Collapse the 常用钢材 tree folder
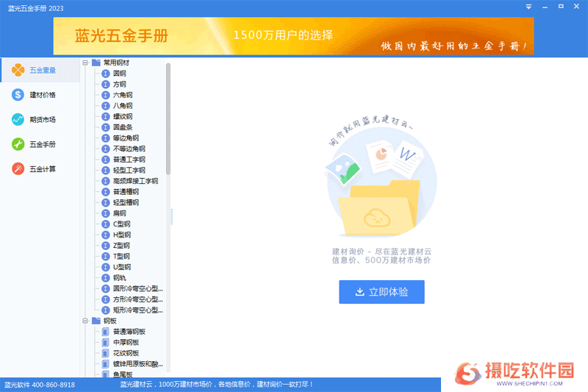Viewport: 588px width, 392px height. click(x=85, y=63)
